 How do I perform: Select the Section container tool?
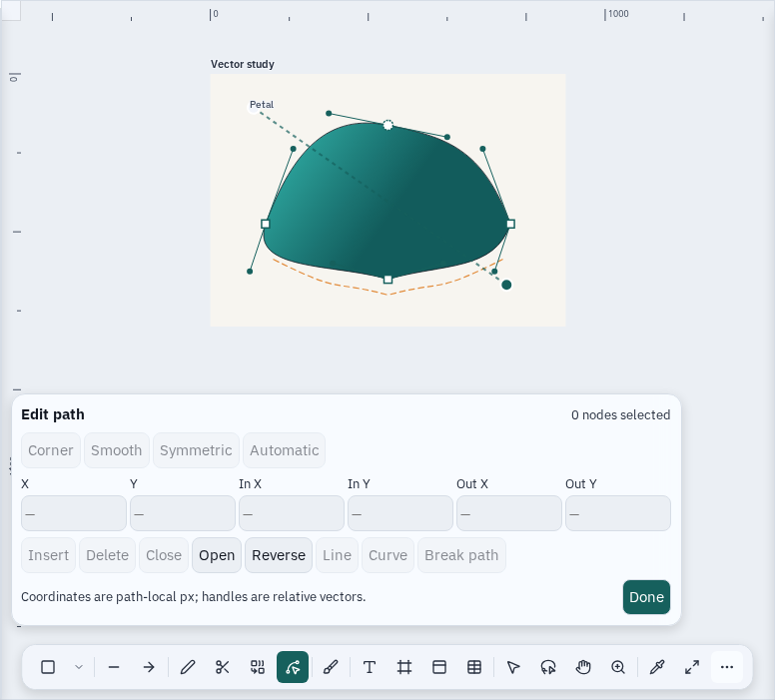coord(439,667)
